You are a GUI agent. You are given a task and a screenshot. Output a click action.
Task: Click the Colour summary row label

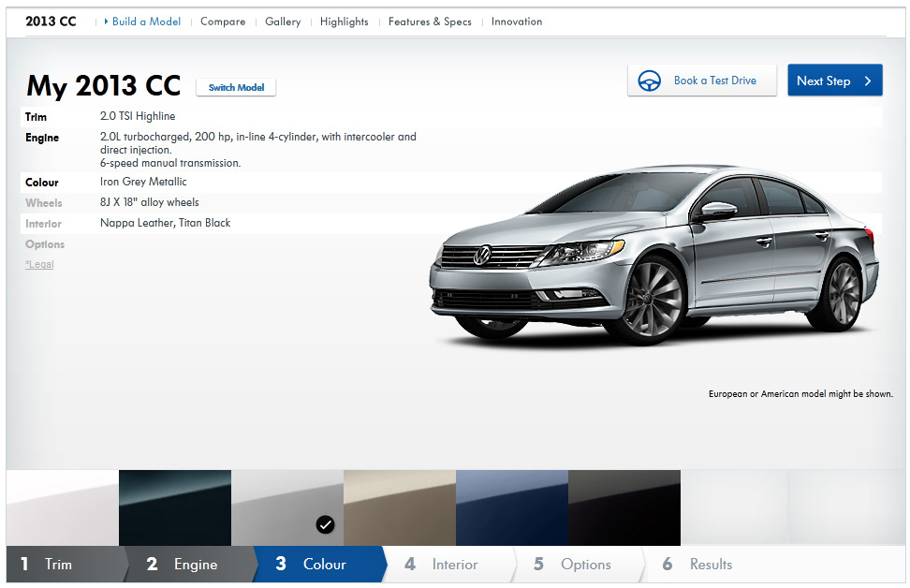pos(42,183)
